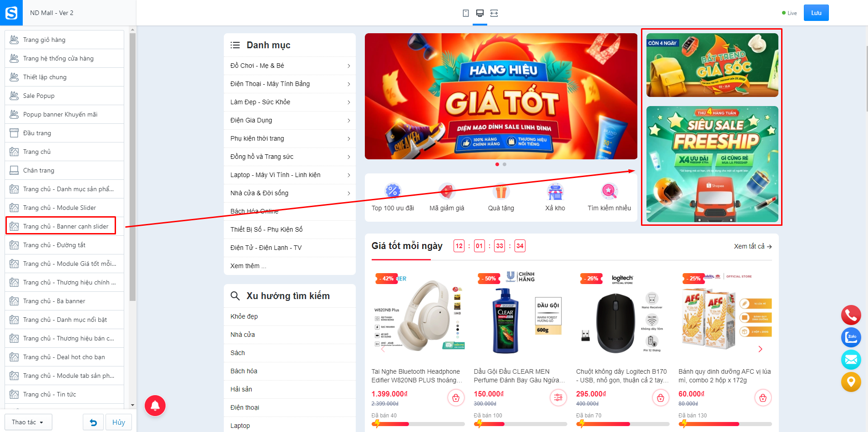The width and height of the screenshot is (868, 432).
Task: Open Xem tất cả link
Action: (x=753, y=246)
